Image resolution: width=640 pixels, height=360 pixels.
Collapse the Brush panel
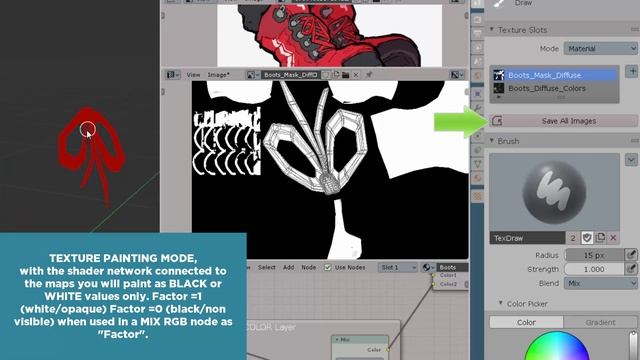(x=492, y=140)
